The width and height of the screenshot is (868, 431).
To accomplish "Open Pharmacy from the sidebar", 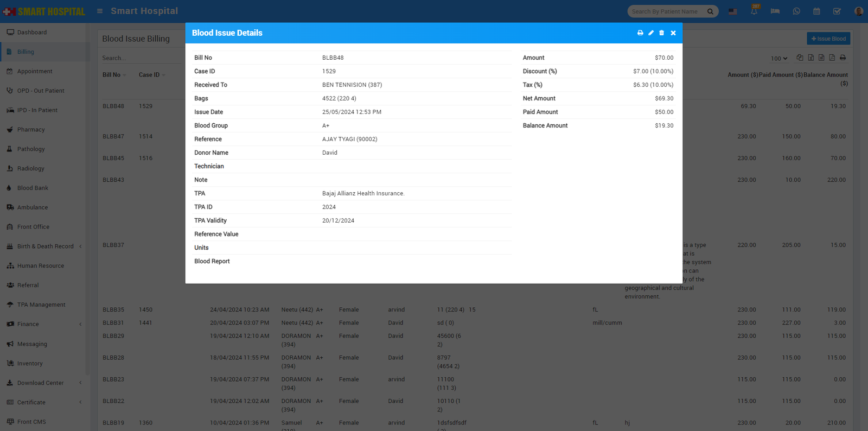I will point(31,130).
